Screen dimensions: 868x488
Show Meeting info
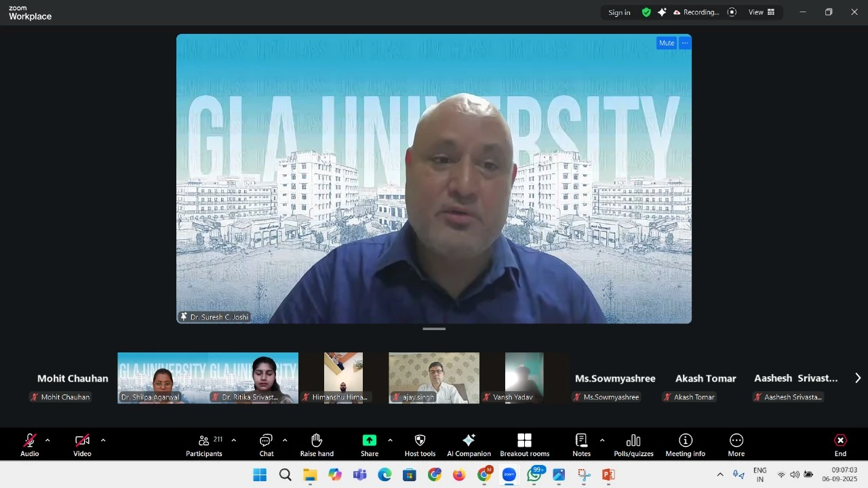coord(686,445)
